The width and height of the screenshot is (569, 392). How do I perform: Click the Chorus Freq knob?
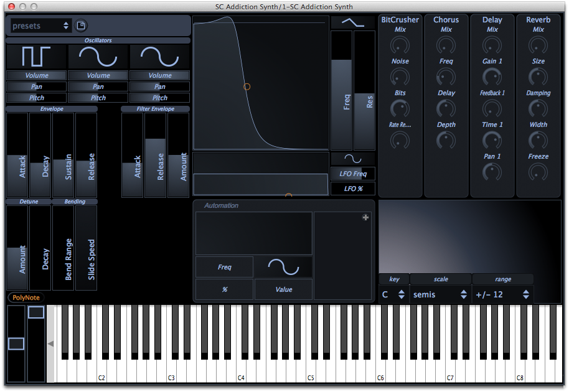[446, 77]
